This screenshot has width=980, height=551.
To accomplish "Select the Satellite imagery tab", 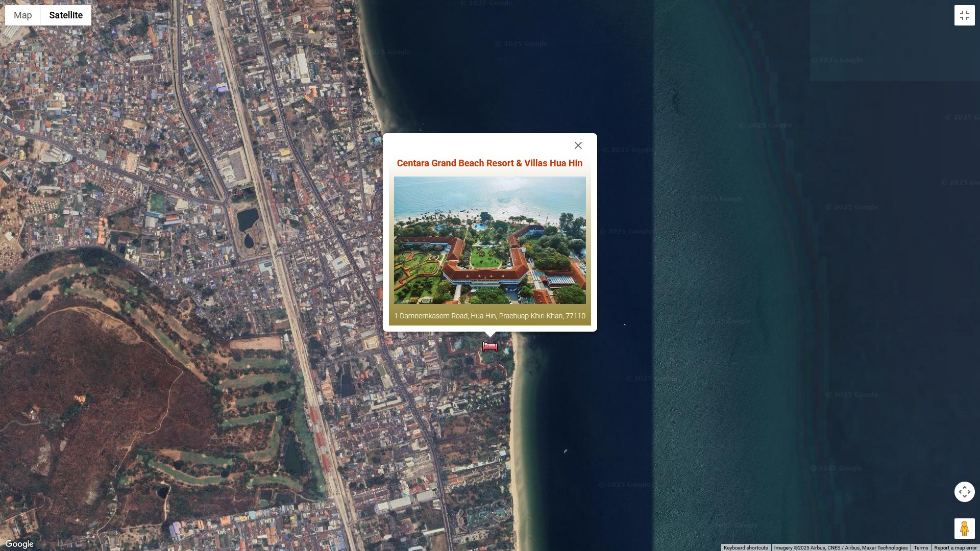I will point(66,15).
